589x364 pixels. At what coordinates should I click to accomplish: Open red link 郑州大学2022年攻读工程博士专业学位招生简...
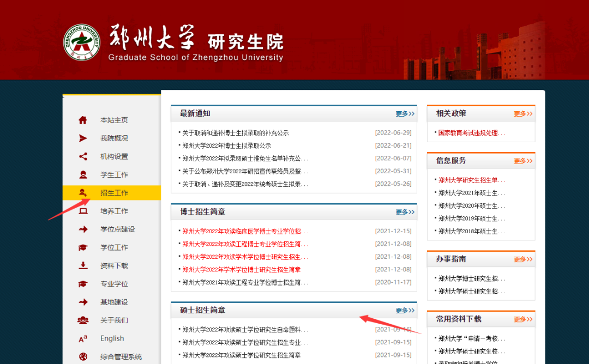pos(245,244)
